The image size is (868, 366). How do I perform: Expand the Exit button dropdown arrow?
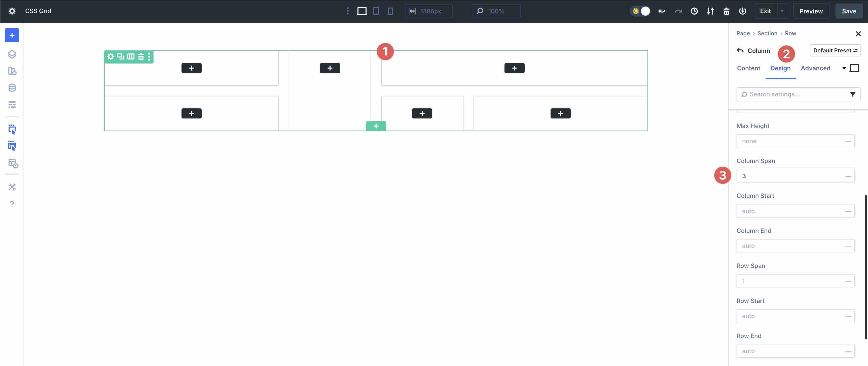782,11
